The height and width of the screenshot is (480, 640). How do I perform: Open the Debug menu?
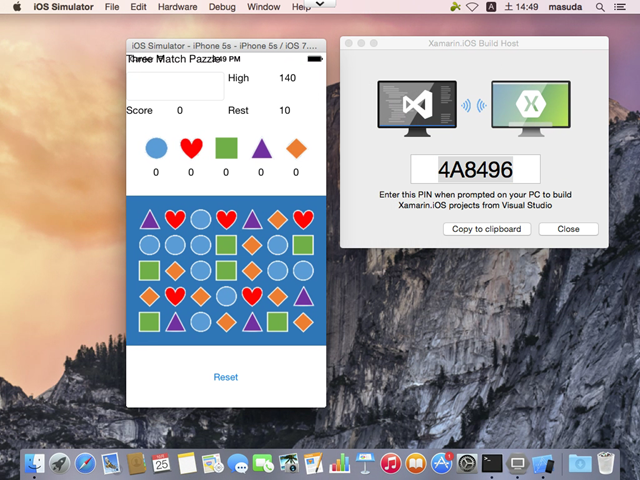[223, 7]
